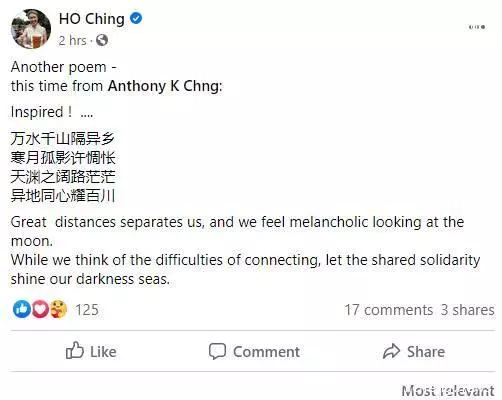Click the arrow Share icon
The image size is (502, 400).
click(x=391, y=351)
